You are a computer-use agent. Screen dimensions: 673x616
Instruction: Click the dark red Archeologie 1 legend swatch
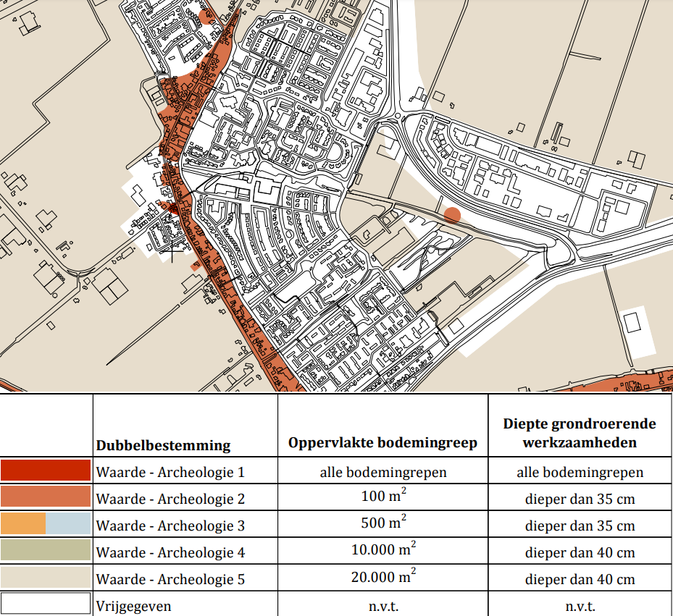[x=46, y=471]
